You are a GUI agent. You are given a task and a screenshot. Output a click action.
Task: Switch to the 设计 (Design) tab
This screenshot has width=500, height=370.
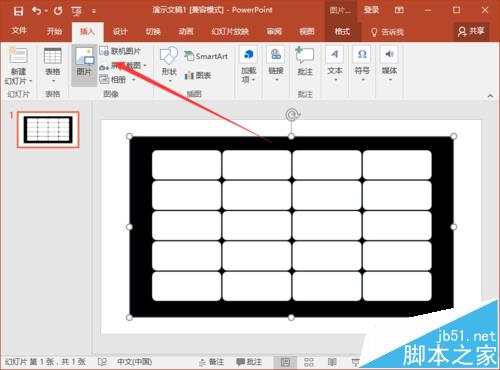pyautogui.click(x=120, y=32)
